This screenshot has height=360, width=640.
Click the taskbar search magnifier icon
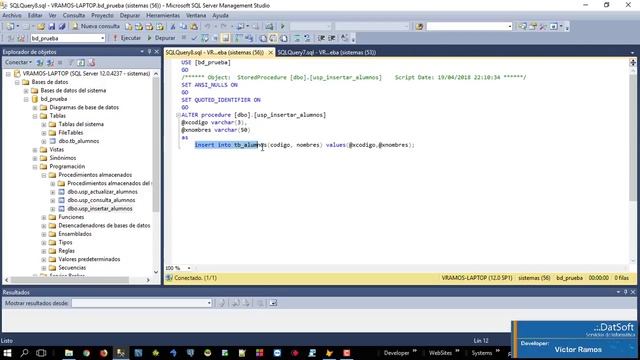[24, 353]
